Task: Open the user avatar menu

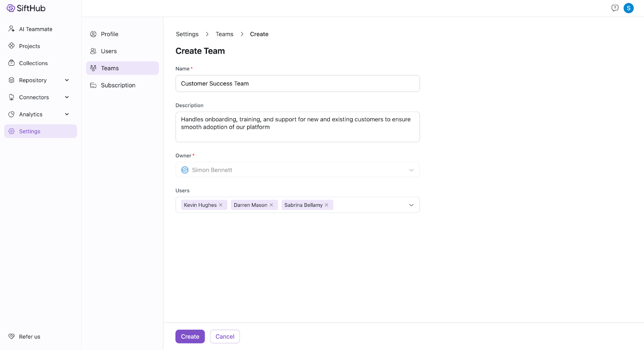Action: click(x=628, y=8)
